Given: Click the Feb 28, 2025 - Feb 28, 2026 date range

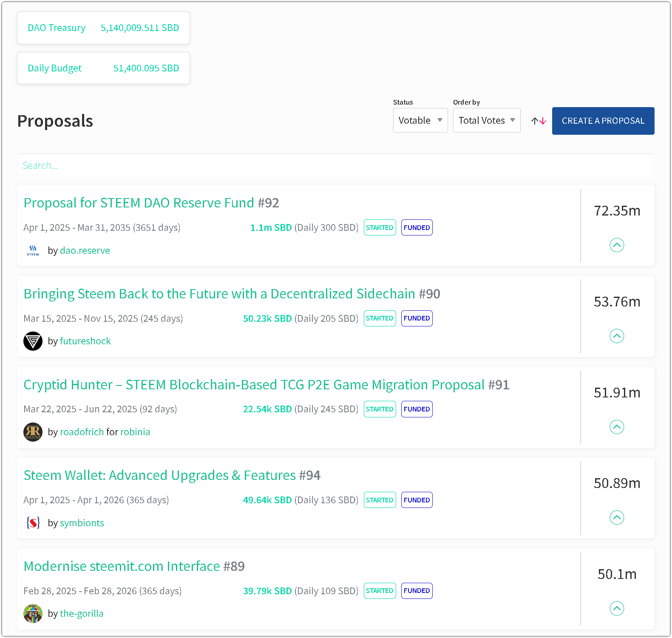Looking at the screenshot, I should 102,591.
